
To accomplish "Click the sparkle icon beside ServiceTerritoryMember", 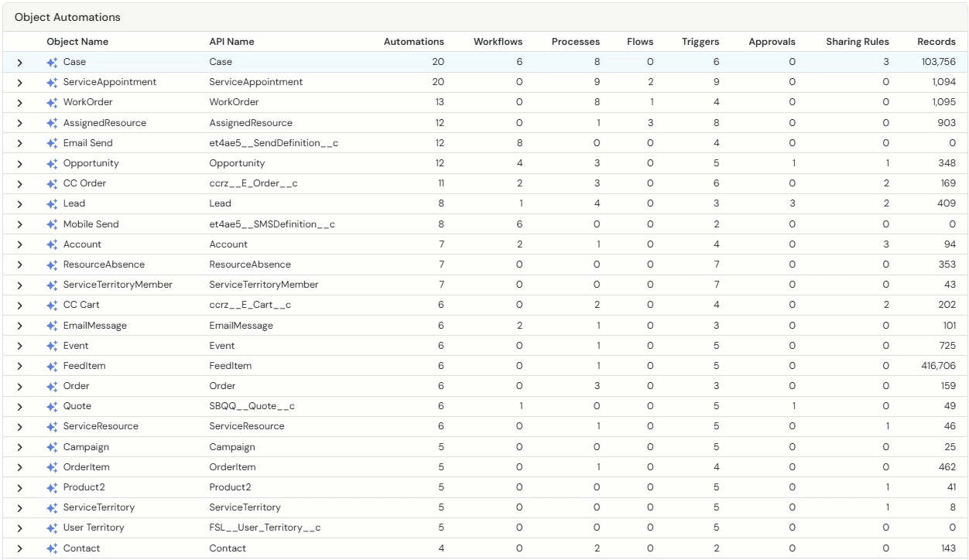I will tap(52, 285).
